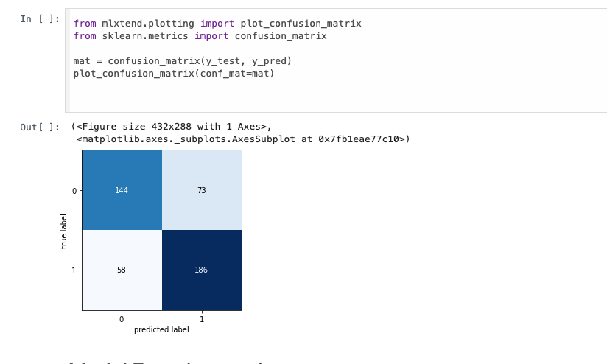607x364 pixels.
Task: Click the light blue cell showing 73
Action: 202,190
